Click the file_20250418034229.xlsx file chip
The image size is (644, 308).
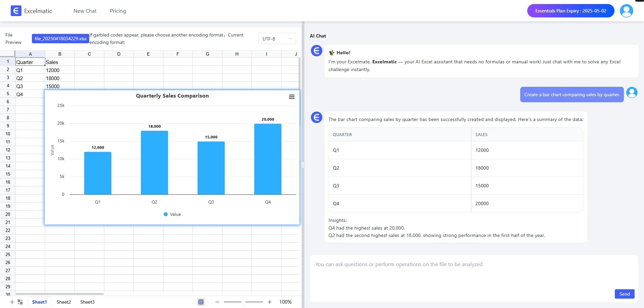click(60, 39)
